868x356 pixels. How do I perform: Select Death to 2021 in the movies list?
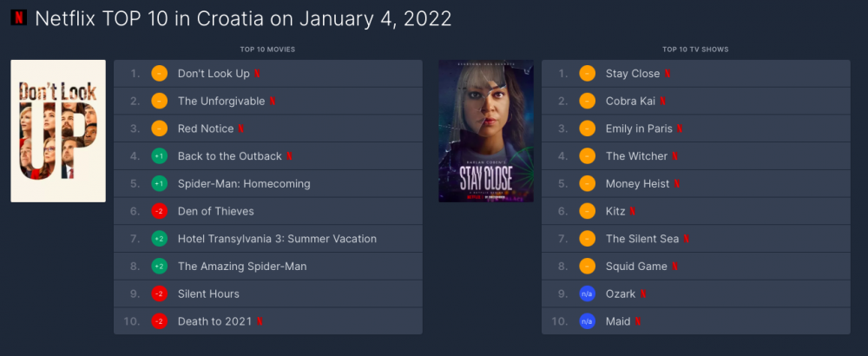pyautogui.click(x=214, y=321)
